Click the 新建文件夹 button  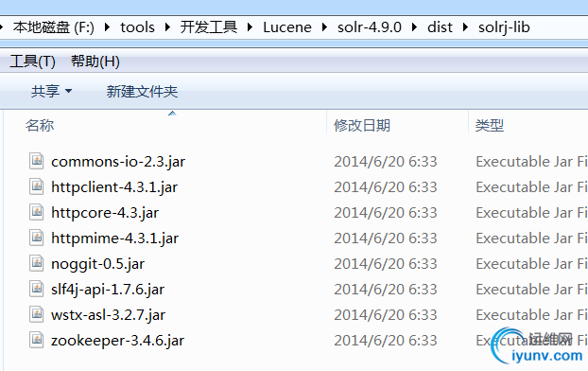[x=142, y=91]
